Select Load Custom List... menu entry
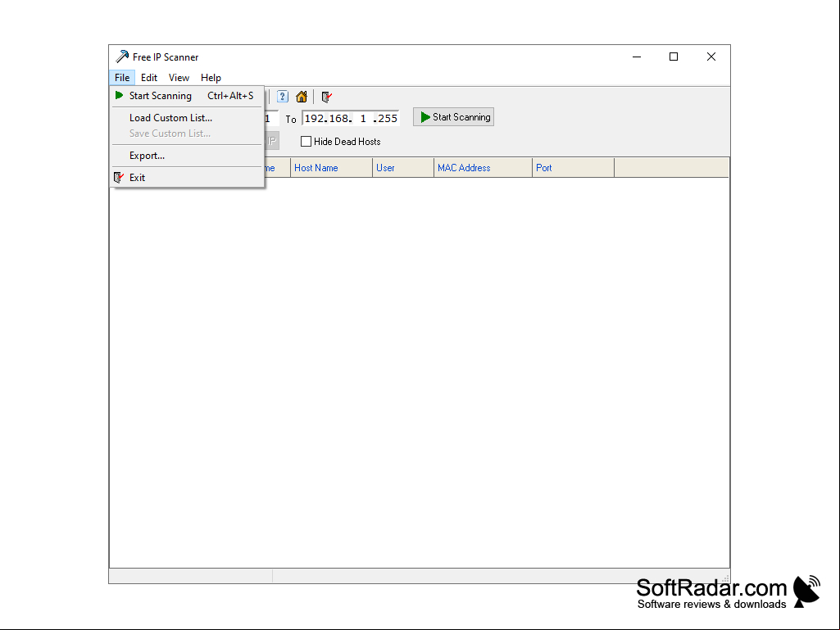This screenshot has height=630, width=840. pyautogui.click(x=186, y=118)
